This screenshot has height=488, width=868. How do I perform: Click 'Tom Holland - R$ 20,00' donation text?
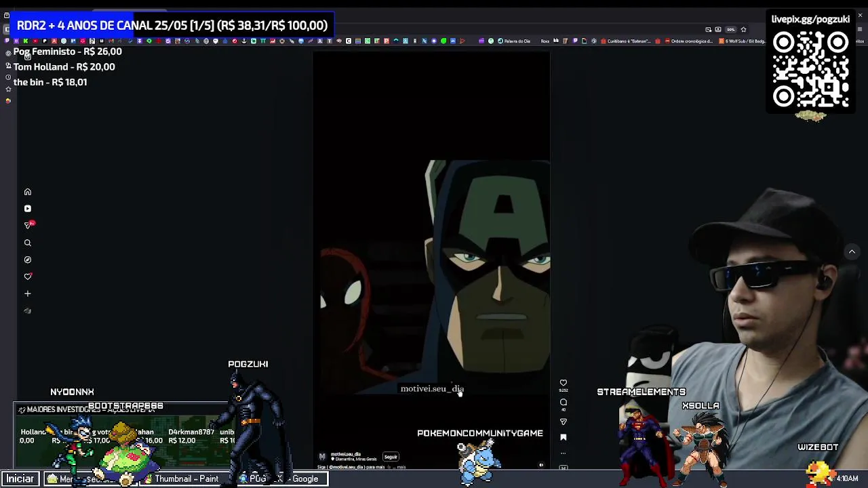coord(64,66)
